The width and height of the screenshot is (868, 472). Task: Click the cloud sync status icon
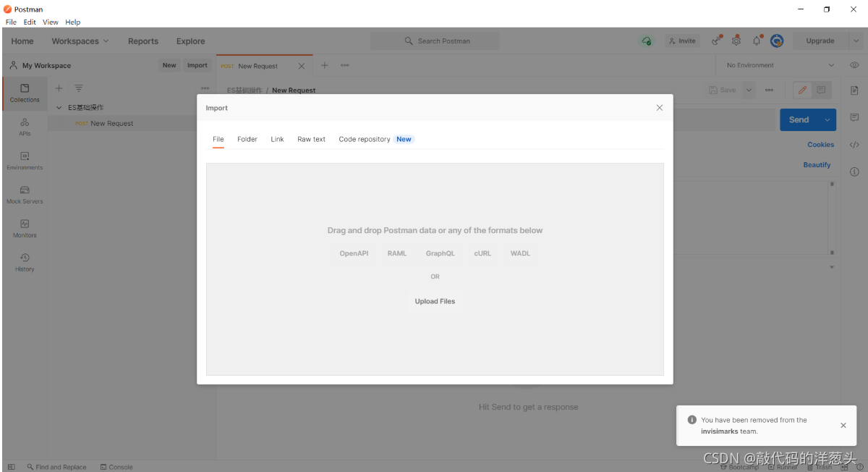(647, 41)
